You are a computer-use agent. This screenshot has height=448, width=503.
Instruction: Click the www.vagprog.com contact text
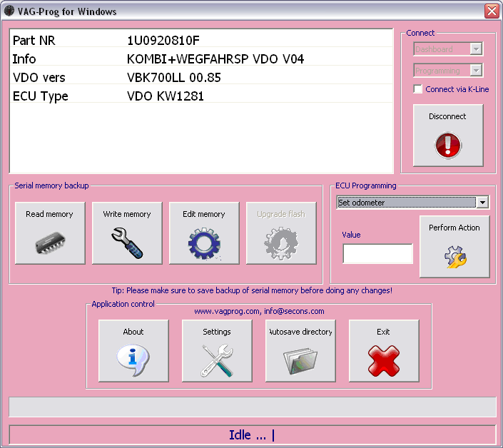pyautogui.click(x=259, y=311)
